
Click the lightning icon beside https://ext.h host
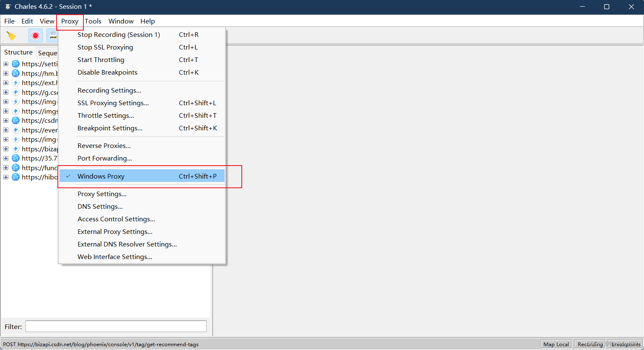(16, 83)
